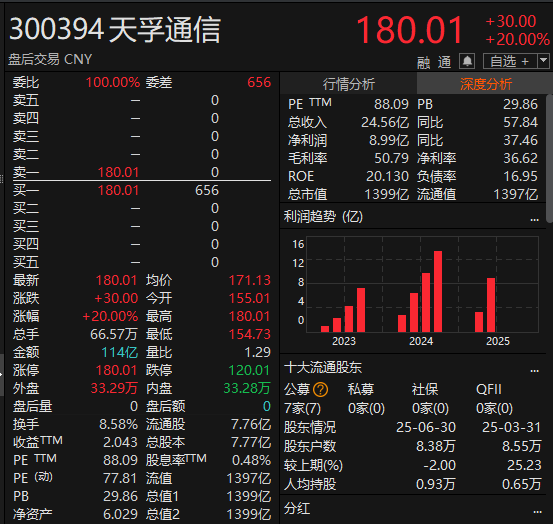Click 毛利率 value 50.79
The height and width of the screenshot is (524, 553).
click(391, 158)
